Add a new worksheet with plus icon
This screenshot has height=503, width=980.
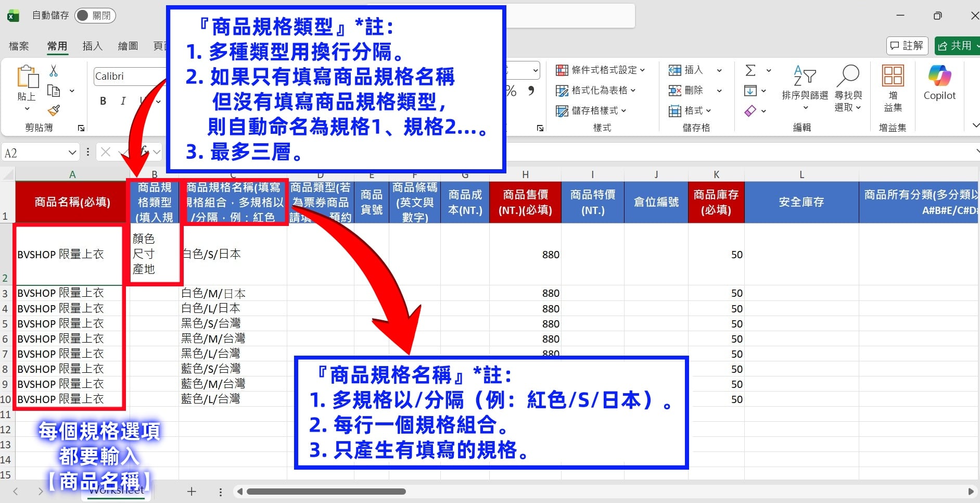[x=192, y=492]
